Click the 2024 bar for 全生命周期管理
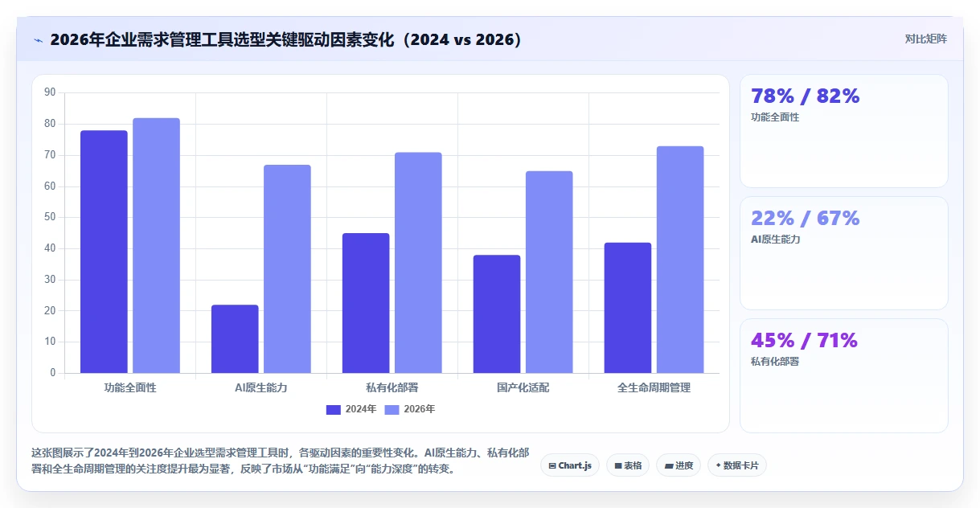The width and height of the screenshot is (980, 508). pos(628,308)
